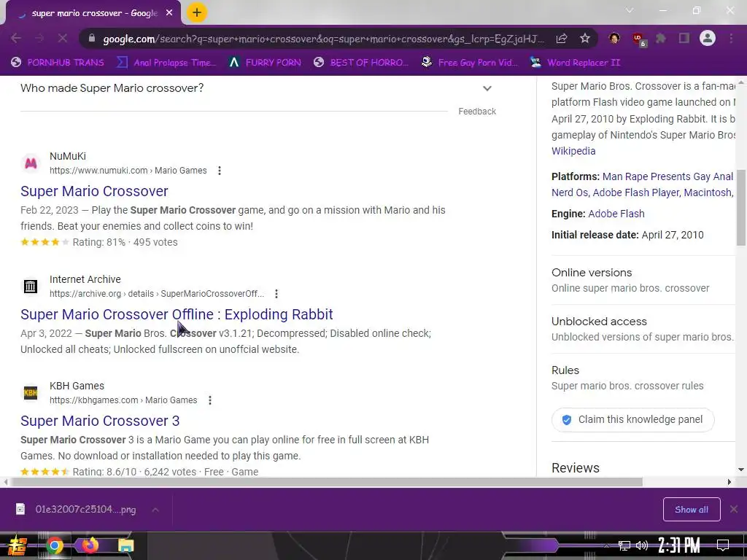Viewport: 747px width, 560px height.
Task: Open the notification center icon
Action: pyautogui.click(x=723, y=545)
